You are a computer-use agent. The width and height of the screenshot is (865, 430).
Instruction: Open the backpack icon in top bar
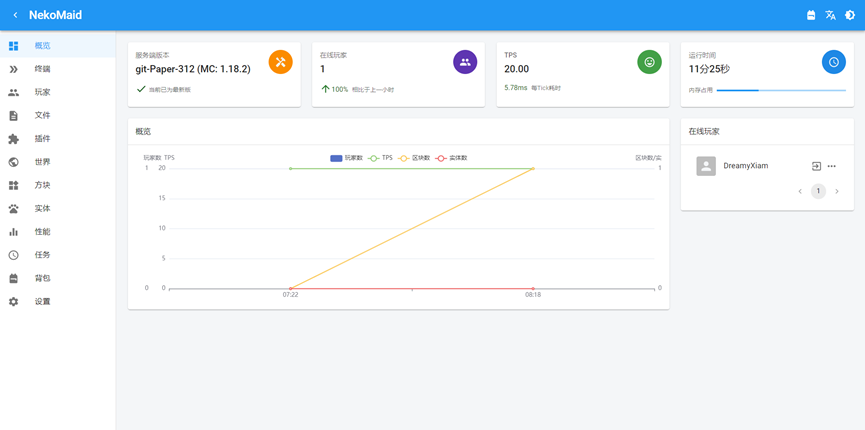tap(811, 15)
